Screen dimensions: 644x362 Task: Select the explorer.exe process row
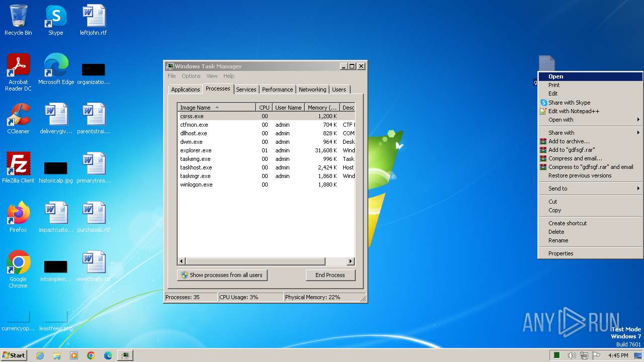[266, 150]
